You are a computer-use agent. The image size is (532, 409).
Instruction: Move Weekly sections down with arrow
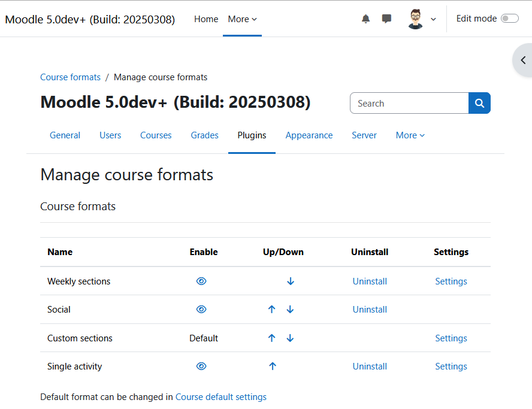pos(291,281)
